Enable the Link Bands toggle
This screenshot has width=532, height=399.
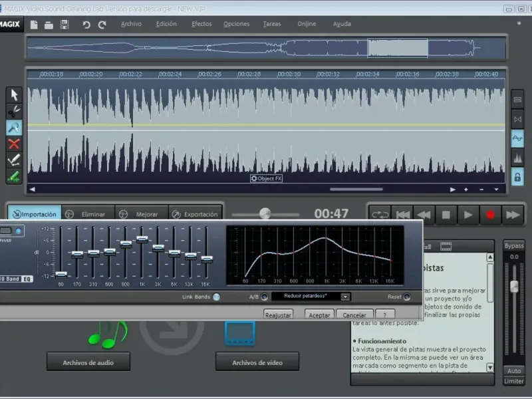click(216, 297)
